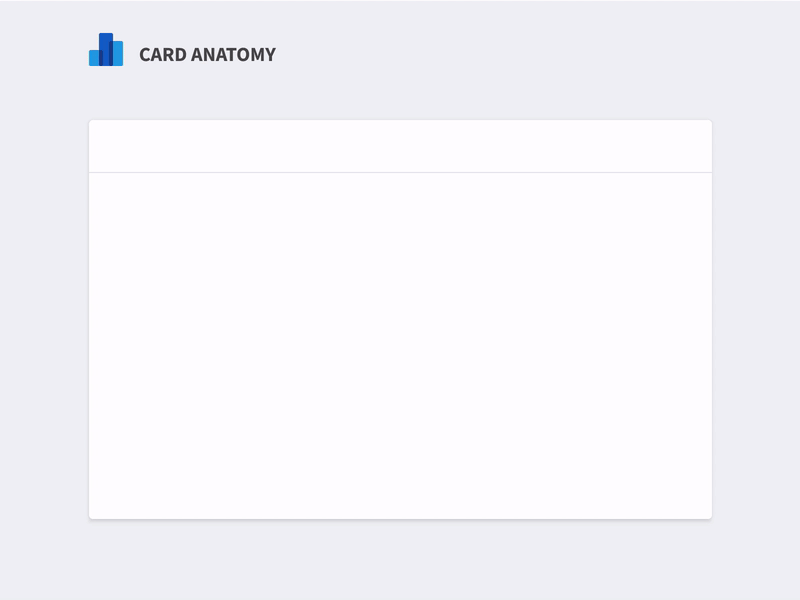Screen dimensions: 800x600
Task: Click the divider line under the card header
Action: pyautogui.click(x=400, y=172)
